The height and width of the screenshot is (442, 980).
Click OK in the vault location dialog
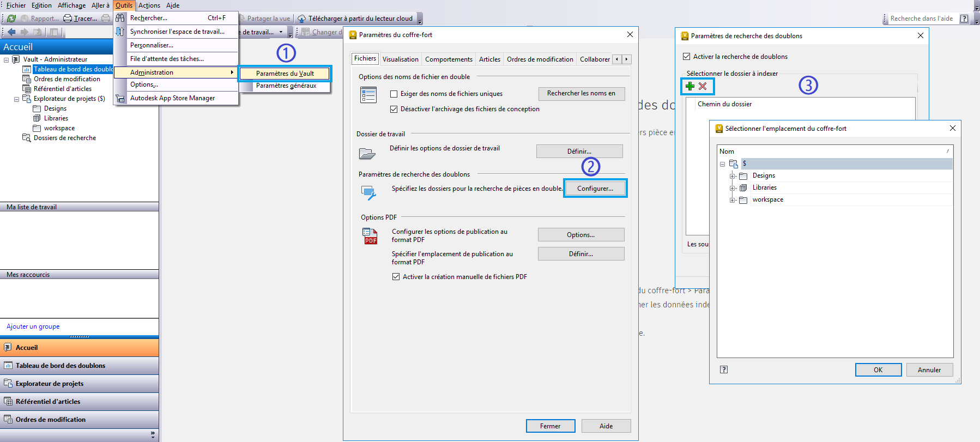tap(878, 370)
